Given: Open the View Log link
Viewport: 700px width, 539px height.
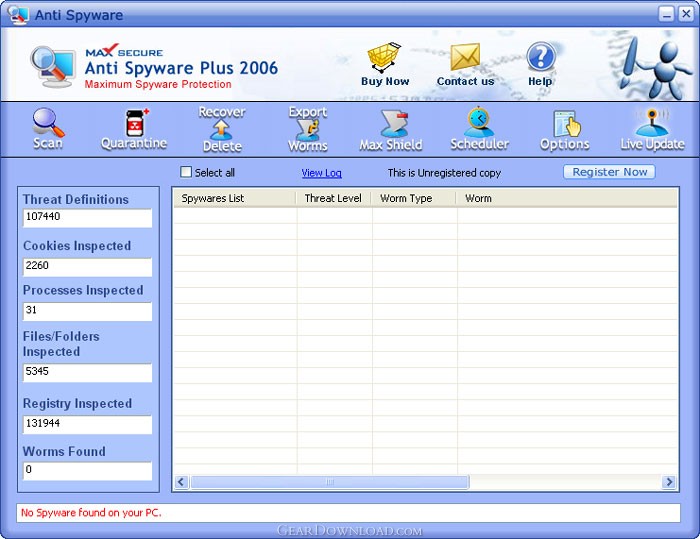Looking at the screenshot, I should [x=321, y=173].
